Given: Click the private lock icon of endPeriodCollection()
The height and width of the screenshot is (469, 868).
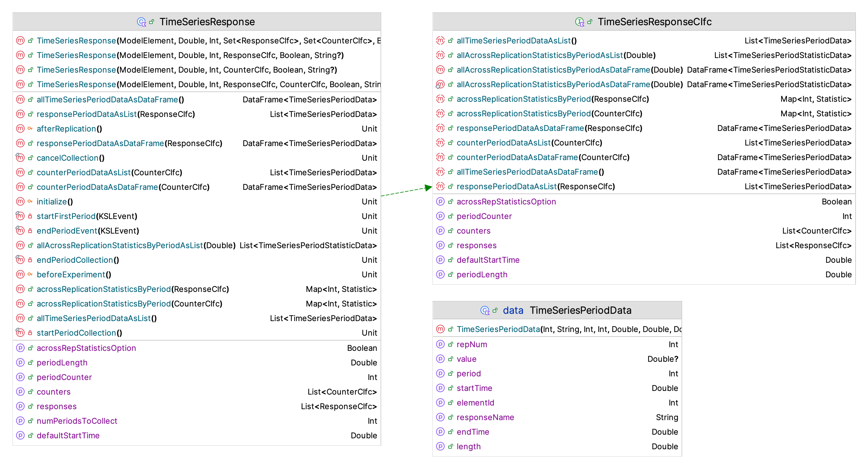Looking at the screenshot, I should [x=30, y=260].
